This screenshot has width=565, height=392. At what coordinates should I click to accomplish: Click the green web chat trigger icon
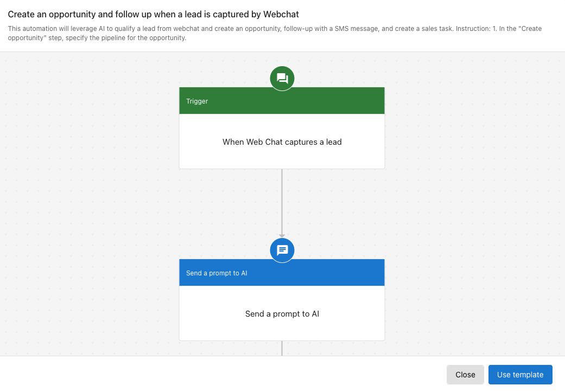click(x=282, y=79)
